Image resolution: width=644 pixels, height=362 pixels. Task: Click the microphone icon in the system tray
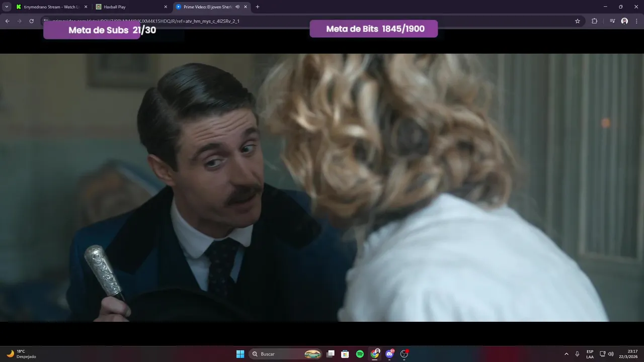point(577,354)
